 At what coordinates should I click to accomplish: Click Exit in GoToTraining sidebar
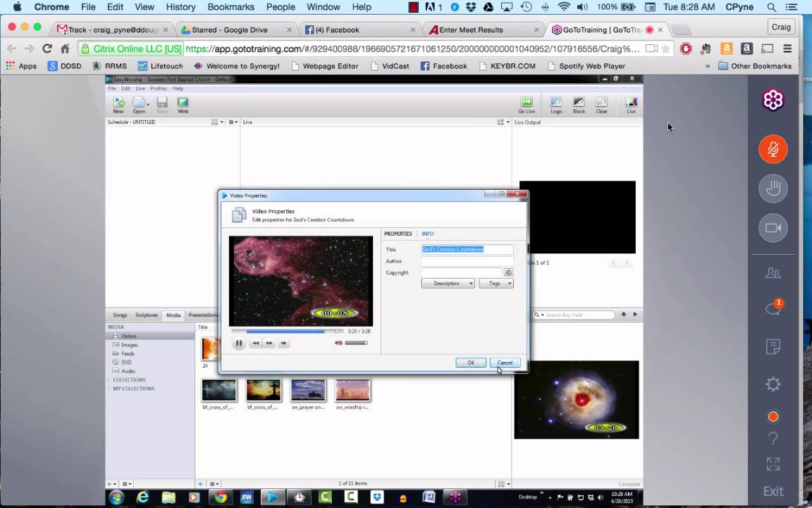[x=773, y=491]
